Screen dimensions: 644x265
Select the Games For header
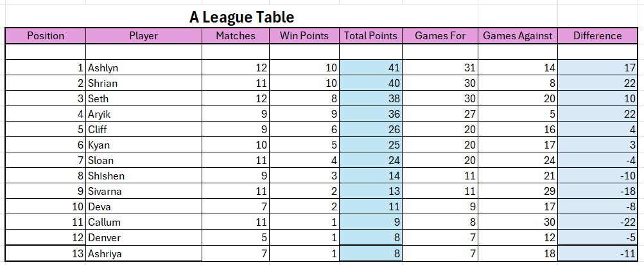(440, 36)
